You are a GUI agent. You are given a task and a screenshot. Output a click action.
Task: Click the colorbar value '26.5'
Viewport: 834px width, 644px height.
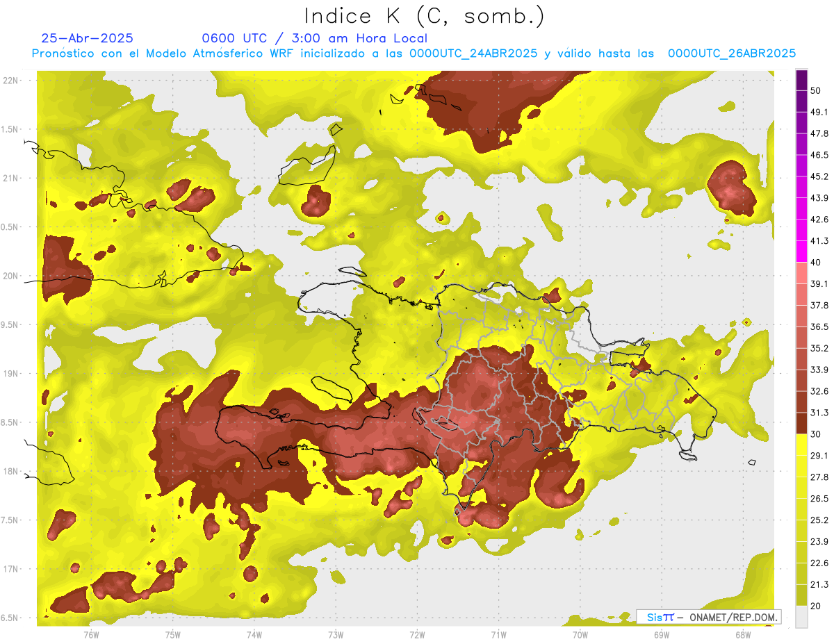[819, 498]
